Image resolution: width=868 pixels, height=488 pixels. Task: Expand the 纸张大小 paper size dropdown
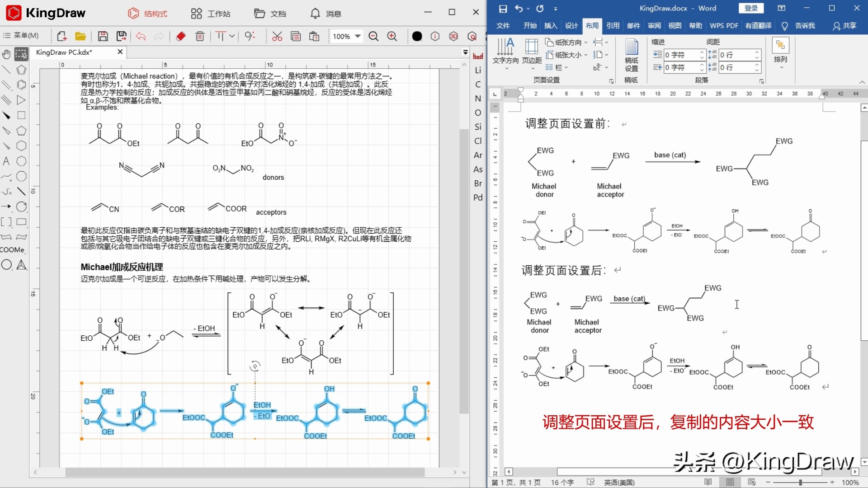click(566, 55)
